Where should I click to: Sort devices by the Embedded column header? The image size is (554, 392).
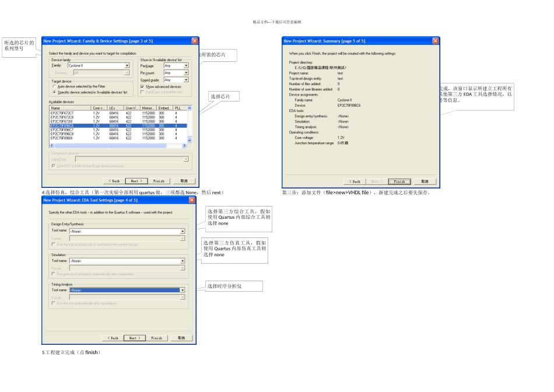tap(164, 108)
